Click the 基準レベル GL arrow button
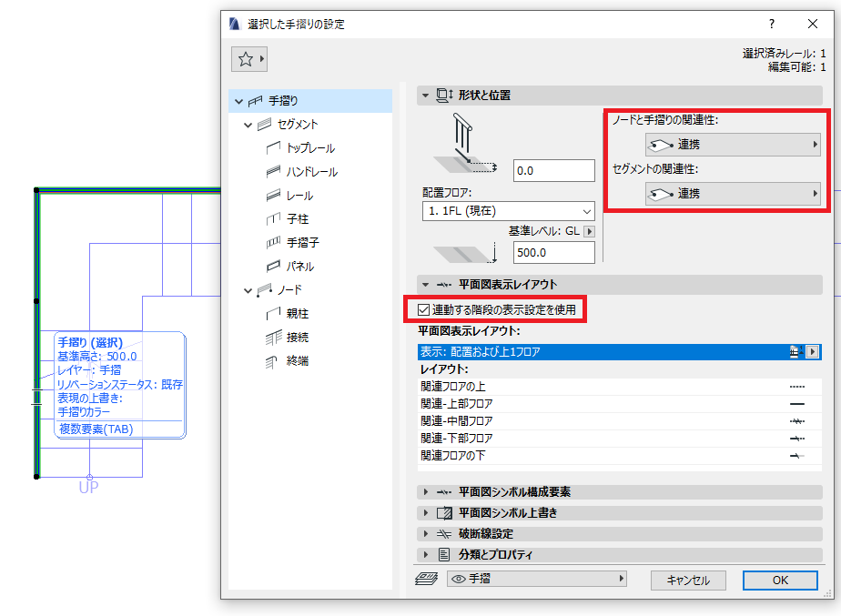The height and width of the screenshot is (616, 841). tap(589, 232)
